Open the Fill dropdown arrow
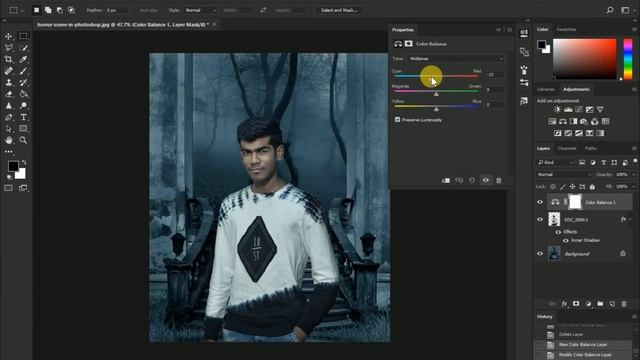Image resolution: width=640 pixels, height=360 pixels. point(634,187)
